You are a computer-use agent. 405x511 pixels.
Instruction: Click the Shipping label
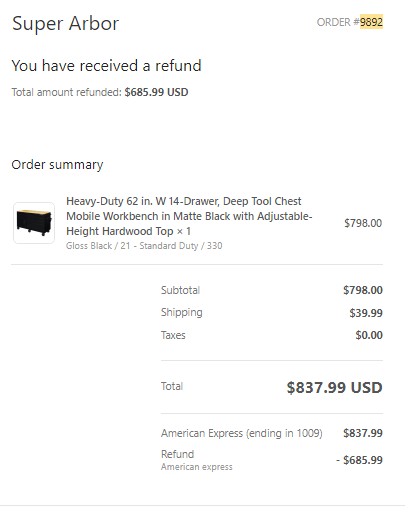click(182, 312)
